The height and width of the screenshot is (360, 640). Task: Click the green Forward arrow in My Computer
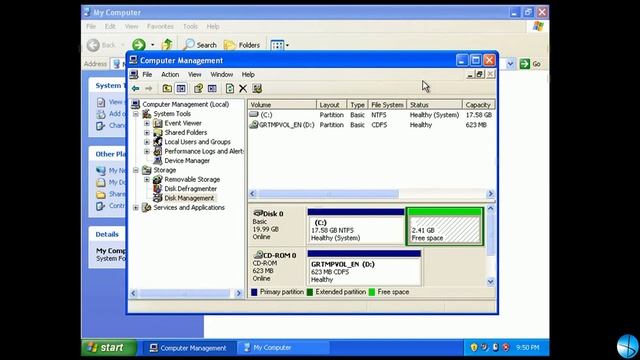pos(139,45)
